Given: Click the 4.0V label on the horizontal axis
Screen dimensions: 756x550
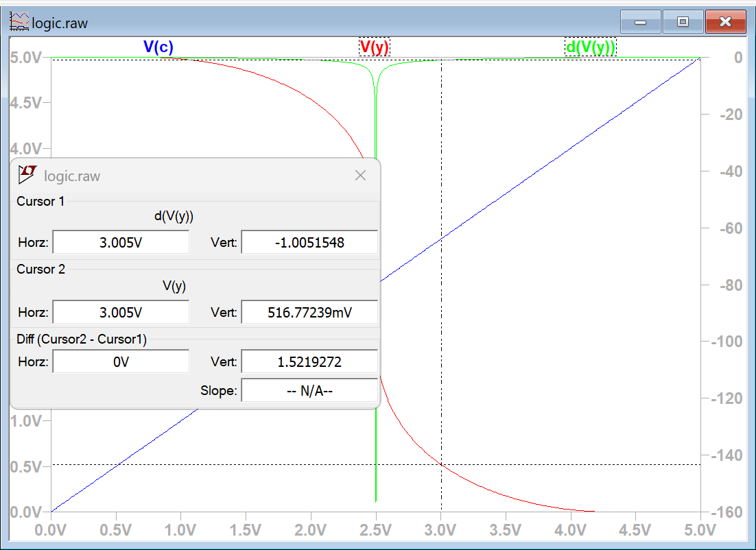Looking at the screenshot, I should 570,530.
